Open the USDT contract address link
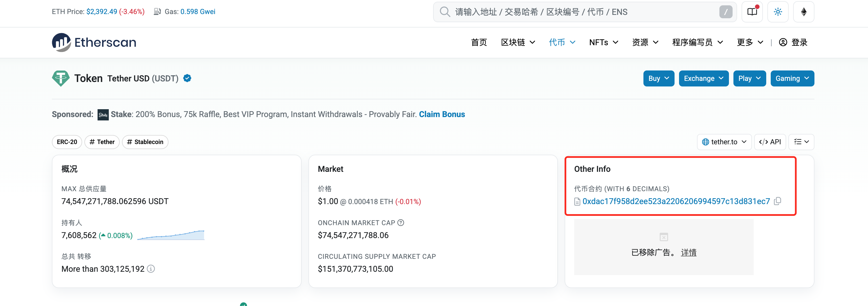The image size is (868, 306). pyautogui.click(x=676, y=201)
